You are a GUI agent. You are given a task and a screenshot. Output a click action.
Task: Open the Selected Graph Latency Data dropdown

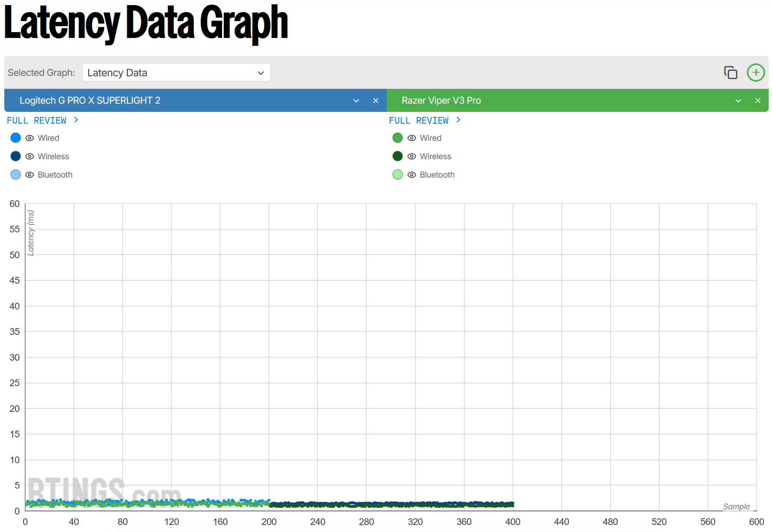point(176,73)
